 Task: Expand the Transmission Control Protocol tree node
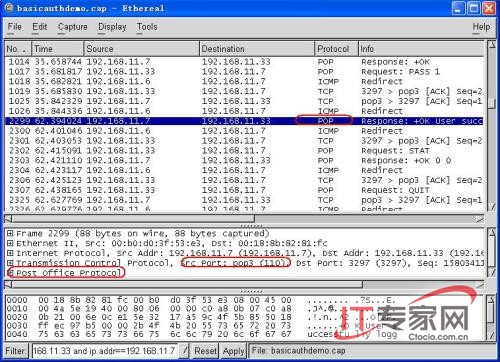10,263
